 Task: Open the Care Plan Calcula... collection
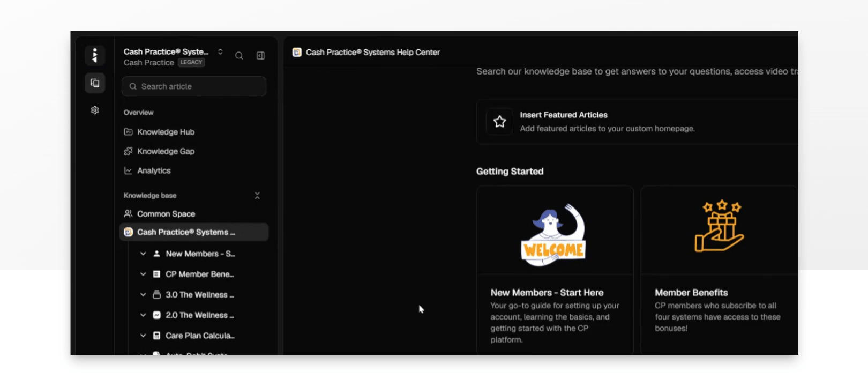(200, 336)
